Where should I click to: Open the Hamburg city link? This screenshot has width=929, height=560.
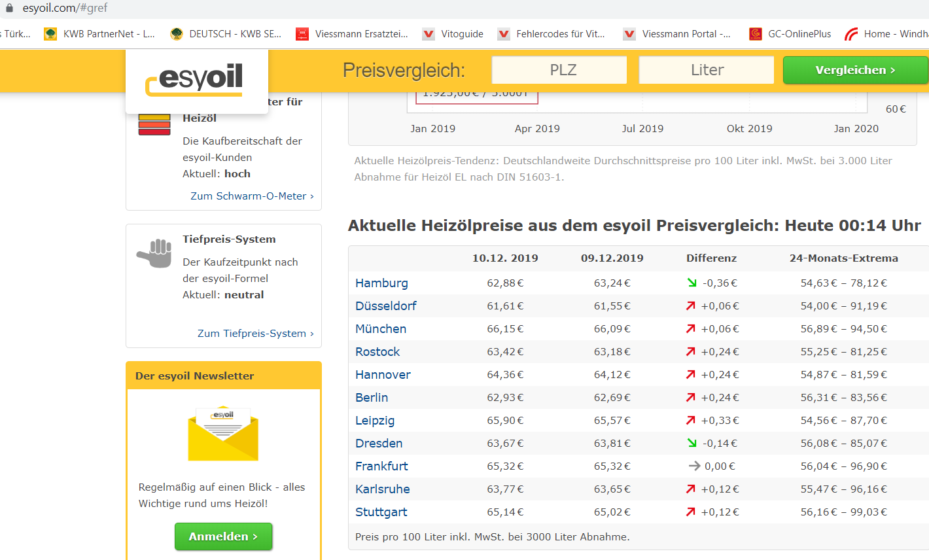tap(381, 283)
